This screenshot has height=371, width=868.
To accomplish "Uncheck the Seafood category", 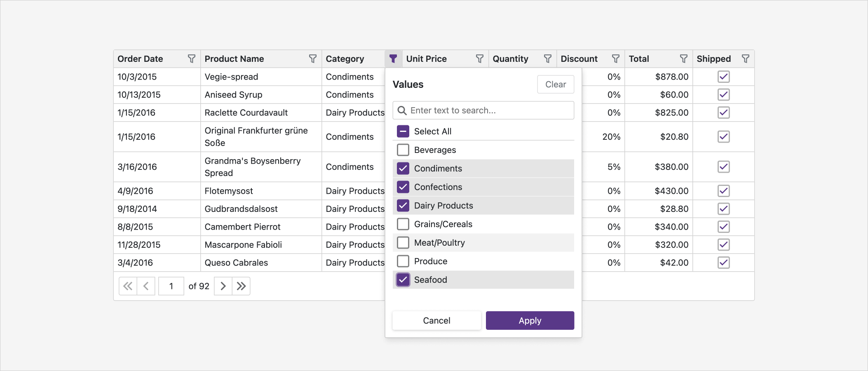I will pyautogui.click(x=403, y=279).
